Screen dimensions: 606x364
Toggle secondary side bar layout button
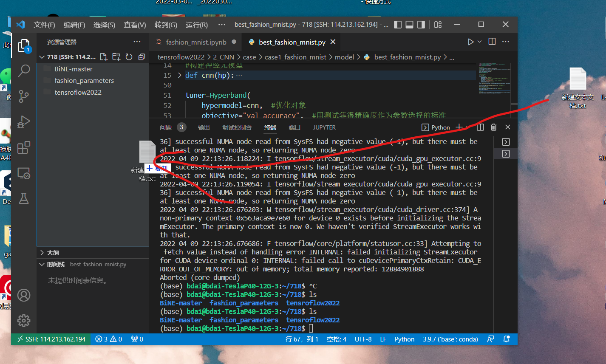coord(421,25)
